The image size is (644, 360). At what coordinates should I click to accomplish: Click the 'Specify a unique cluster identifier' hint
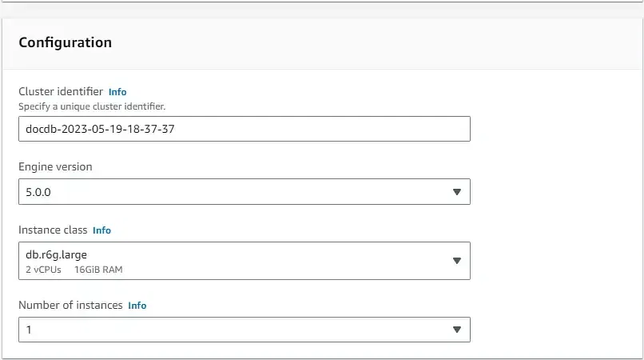pyautogui.click(x=92, y=106)
